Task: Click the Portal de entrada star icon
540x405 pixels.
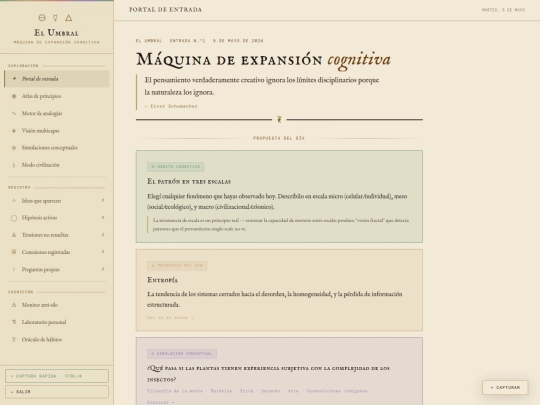Action: tap(14, 79)
